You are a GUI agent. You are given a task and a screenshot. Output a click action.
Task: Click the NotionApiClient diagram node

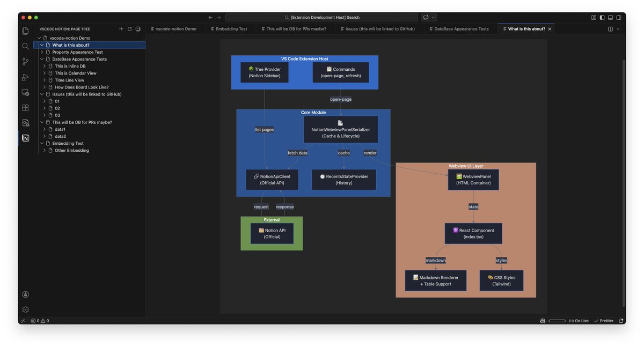coord(272,180)
